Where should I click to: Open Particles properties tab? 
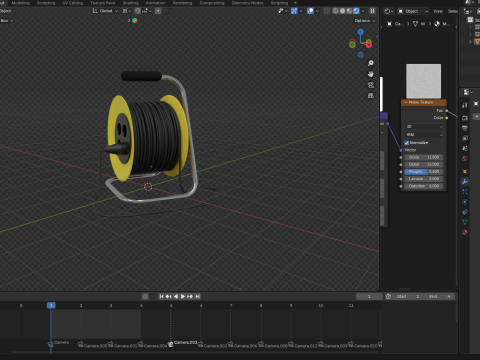pos(465,192)
